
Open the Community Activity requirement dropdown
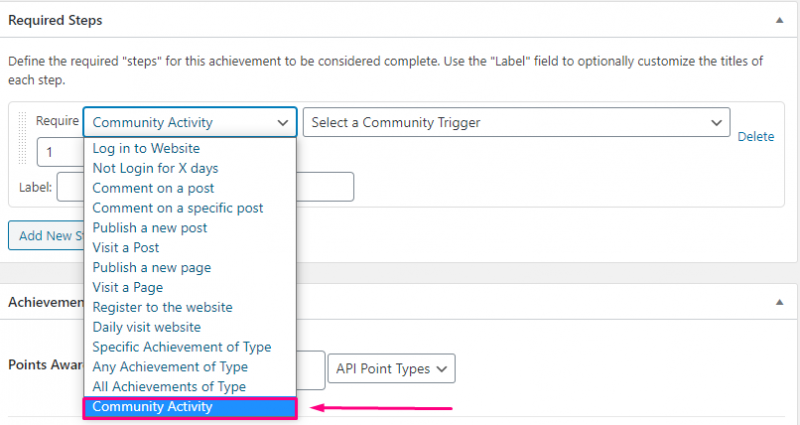tap(190, 122)
